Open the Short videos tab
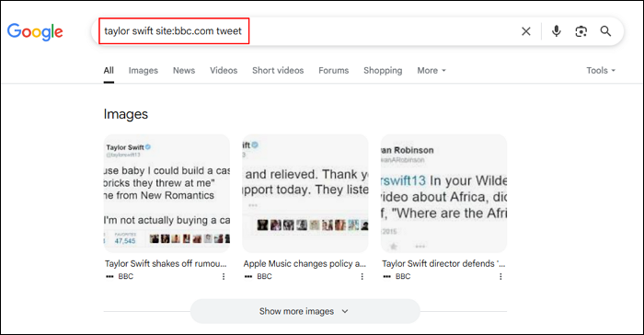 (x=278, y=70)
